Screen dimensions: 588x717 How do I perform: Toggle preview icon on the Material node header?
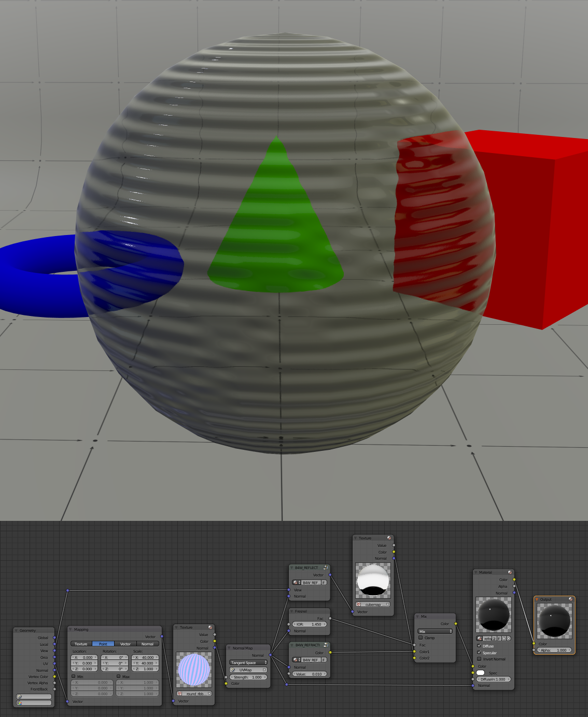coord(510,572)
